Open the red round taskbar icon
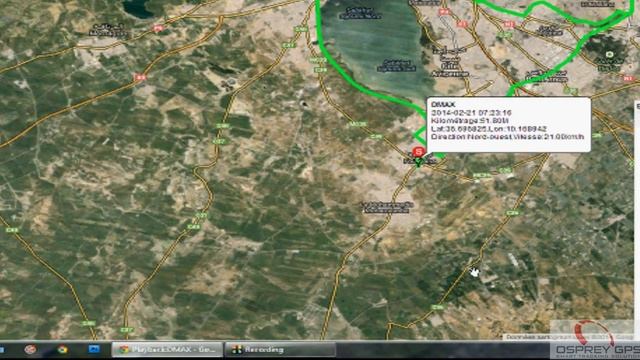 click(x=30, y=349)
